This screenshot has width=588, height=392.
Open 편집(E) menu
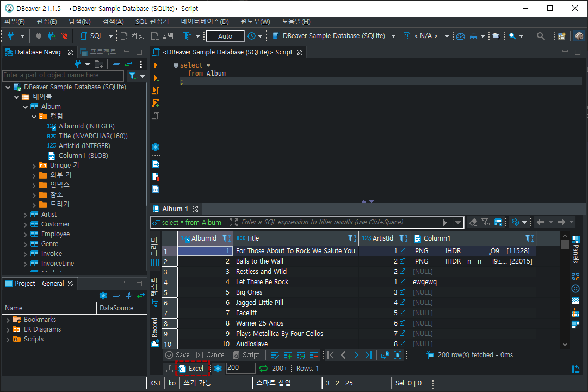47,22
